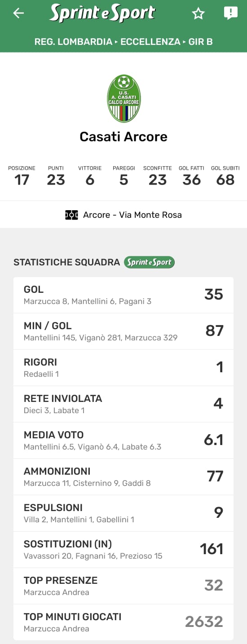Show the ESPULSIONI details row
247x644 pixels.
point(123,513)
